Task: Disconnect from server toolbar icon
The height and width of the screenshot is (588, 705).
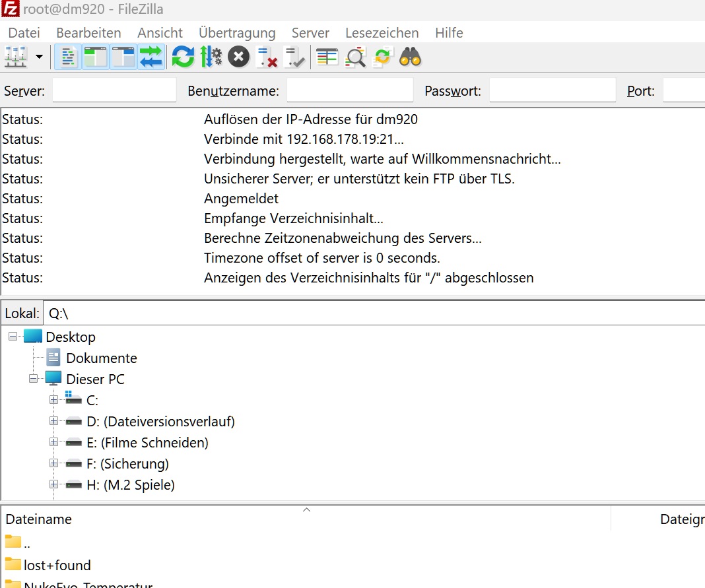Action: tap(267, 57)
